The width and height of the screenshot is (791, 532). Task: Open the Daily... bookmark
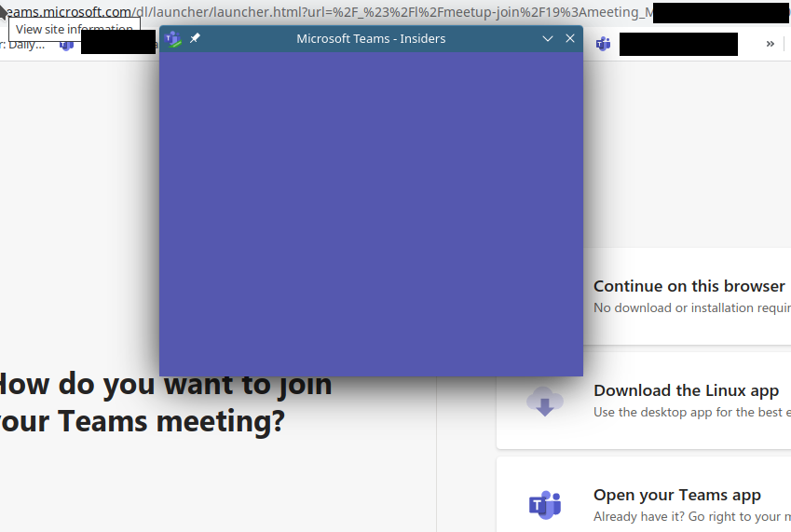coord(22,45)
